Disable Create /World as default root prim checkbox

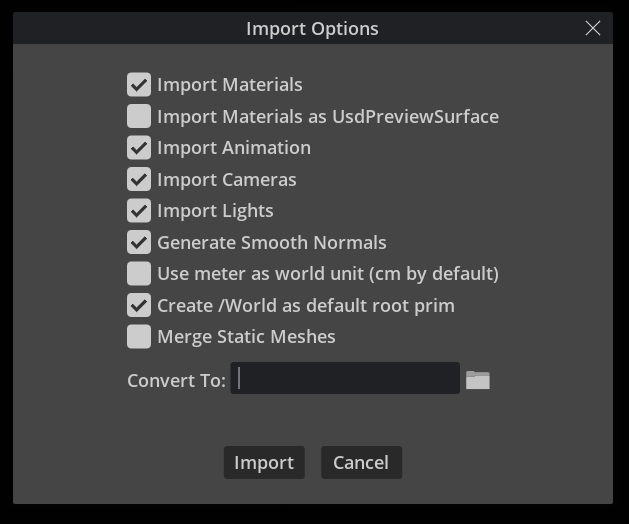click(139, 305)
